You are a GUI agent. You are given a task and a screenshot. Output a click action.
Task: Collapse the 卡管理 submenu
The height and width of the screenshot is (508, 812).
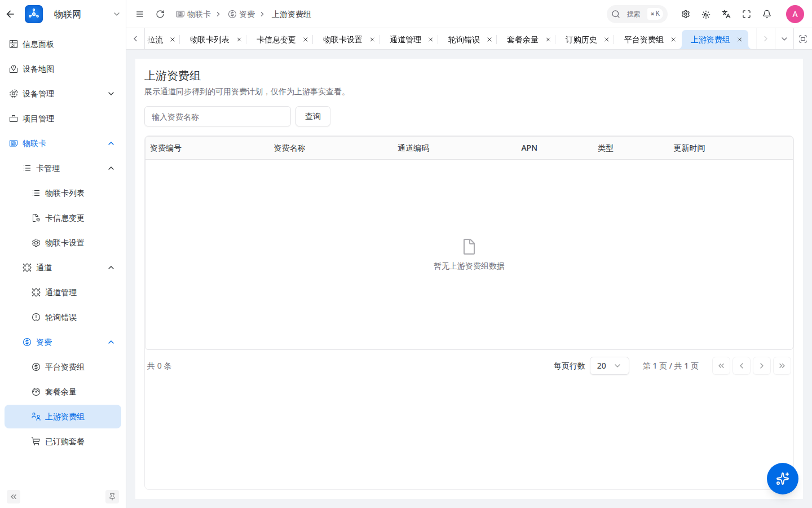[63, 168]
